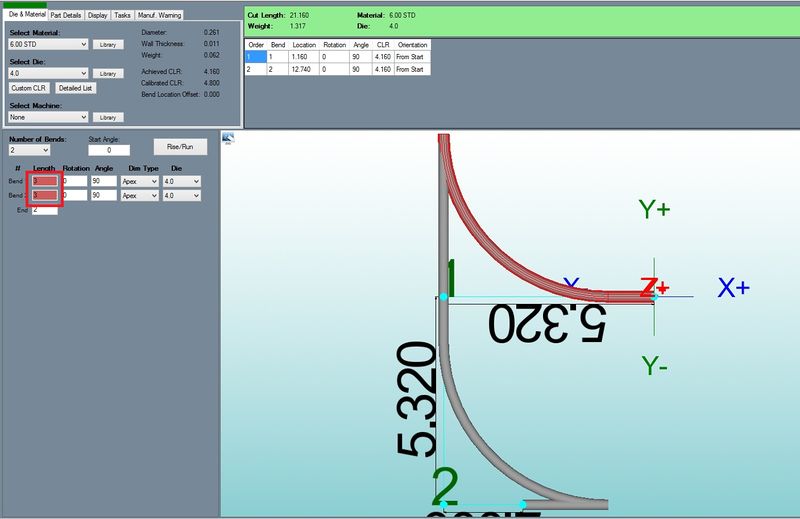Click the Start Angle input field

(108, 150)
